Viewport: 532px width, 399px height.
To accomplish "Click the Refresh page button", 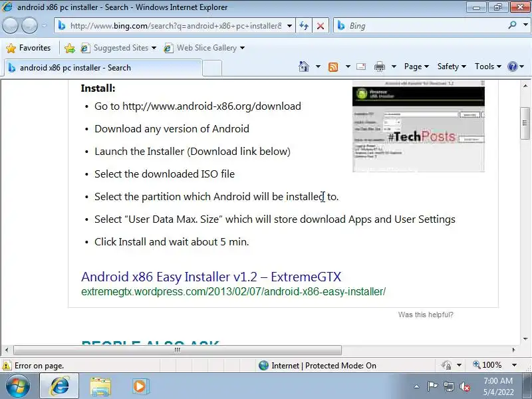I will point(304,26).
